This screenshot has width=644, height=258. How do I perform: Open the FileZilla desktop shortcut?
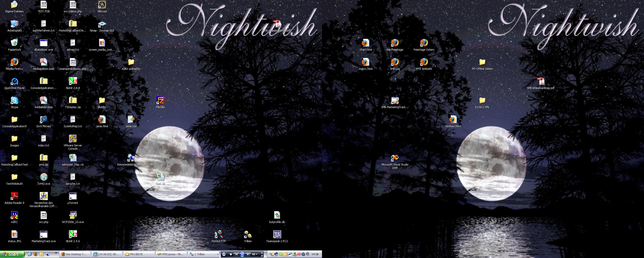[160, 101]
